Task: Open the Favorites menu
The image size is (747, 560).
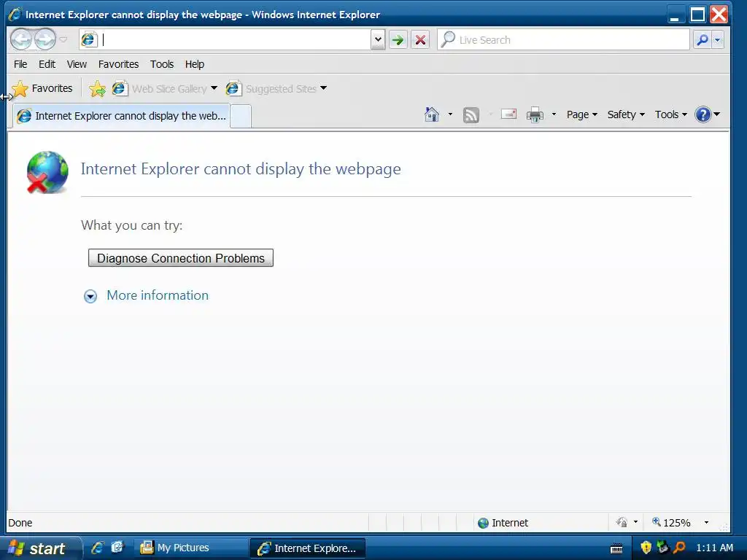Action: point(118,64)
